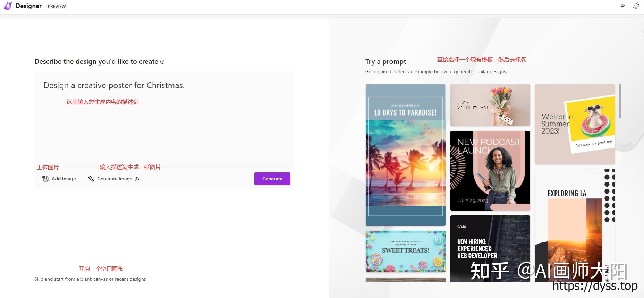644x298 pixels.
Task: Click the 'Try a prompt' heading
Action: (385, 61)
